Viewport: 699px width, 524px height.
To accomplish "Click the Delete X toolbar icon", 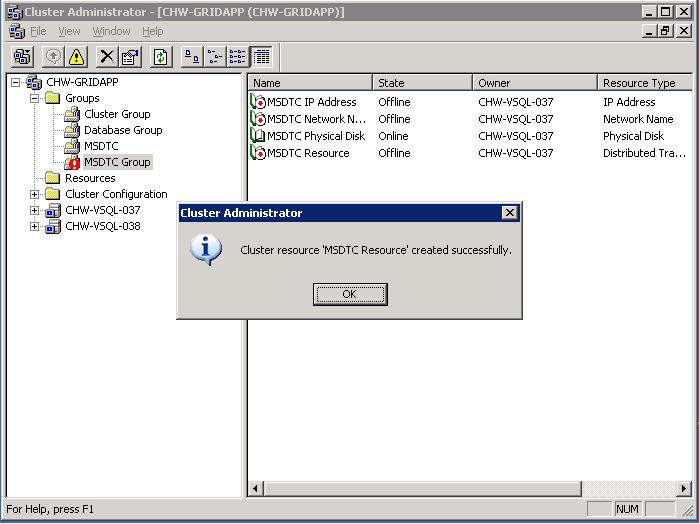I will (x=107, y=57).
